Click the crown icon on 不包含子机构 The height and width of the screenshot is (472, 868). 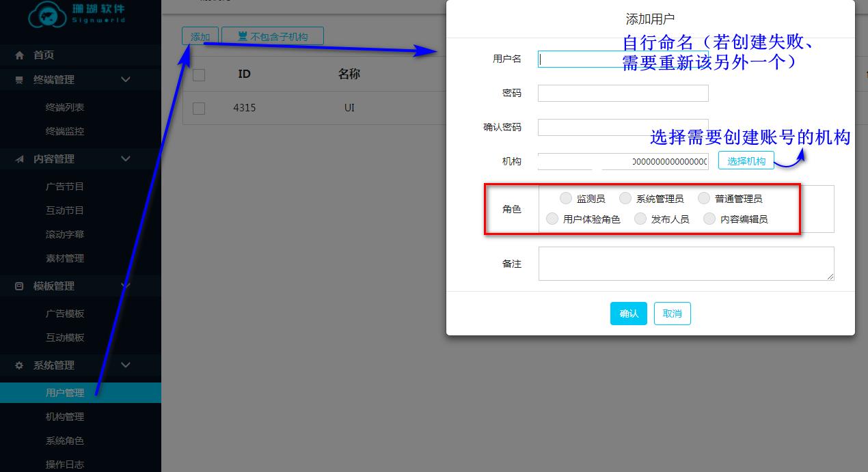[242, 36]
